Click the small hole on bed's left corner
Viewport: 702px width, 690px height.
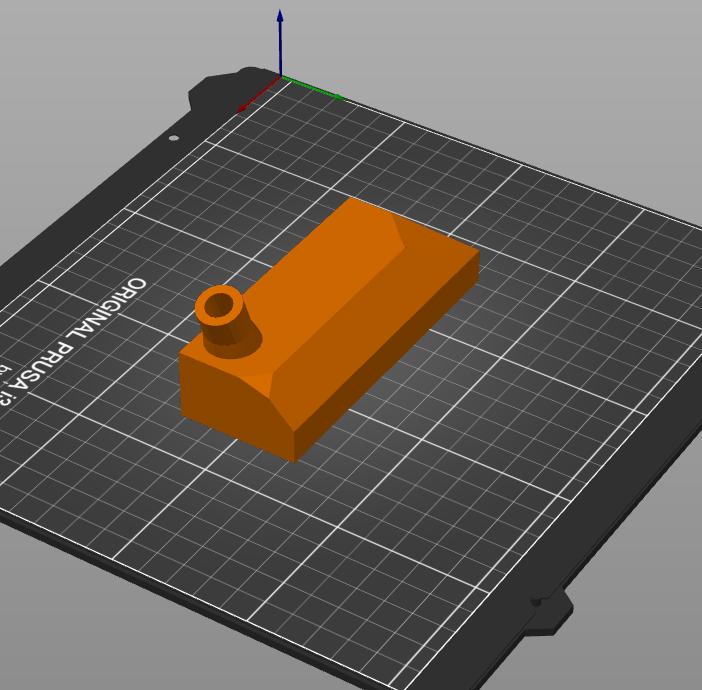[x=174, y=138]
